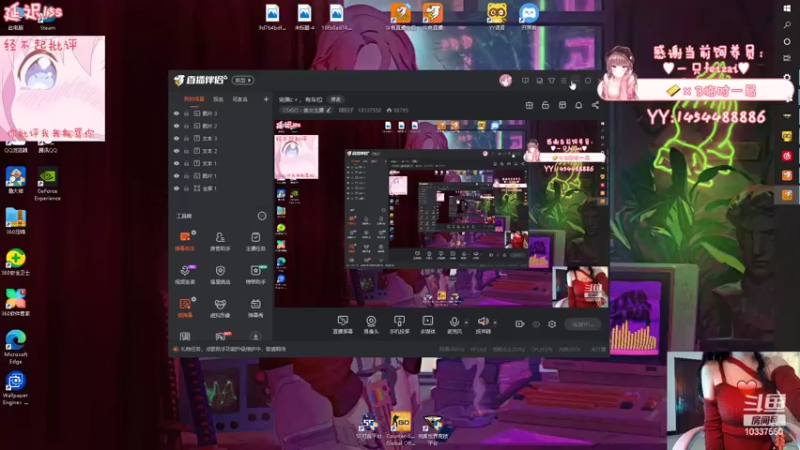Switch to the first scene tab (orange)
800x450 pixels.
[194, 99]
